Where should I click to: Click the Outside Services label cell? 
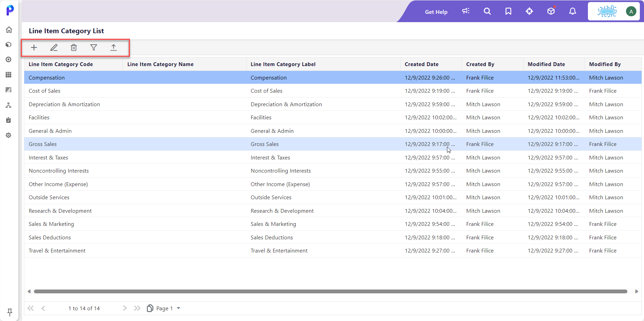pyautogui.click(x=323, y=198)
